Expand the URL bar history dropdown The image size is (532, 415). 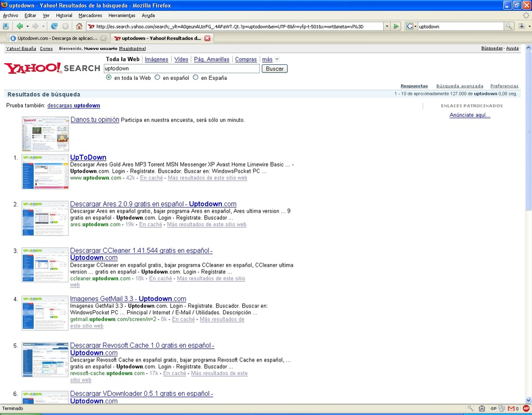pyautogui.click(x=387, y=26)
